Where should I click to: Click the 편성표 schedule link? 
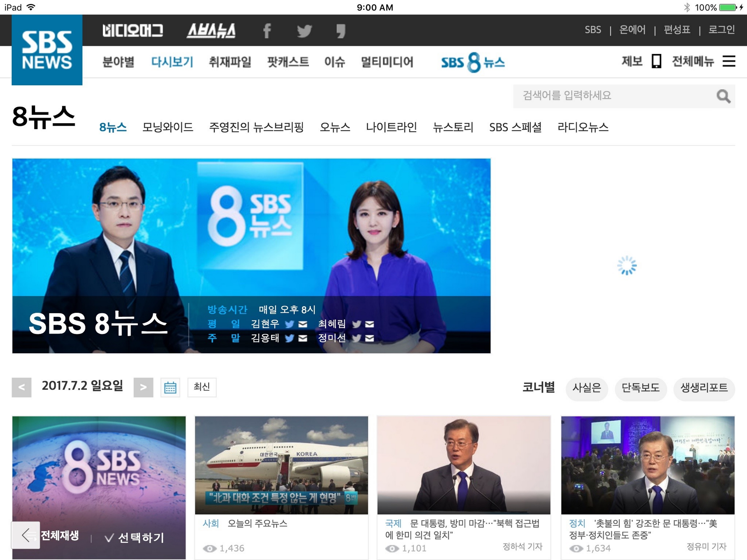tap(677, 30)
